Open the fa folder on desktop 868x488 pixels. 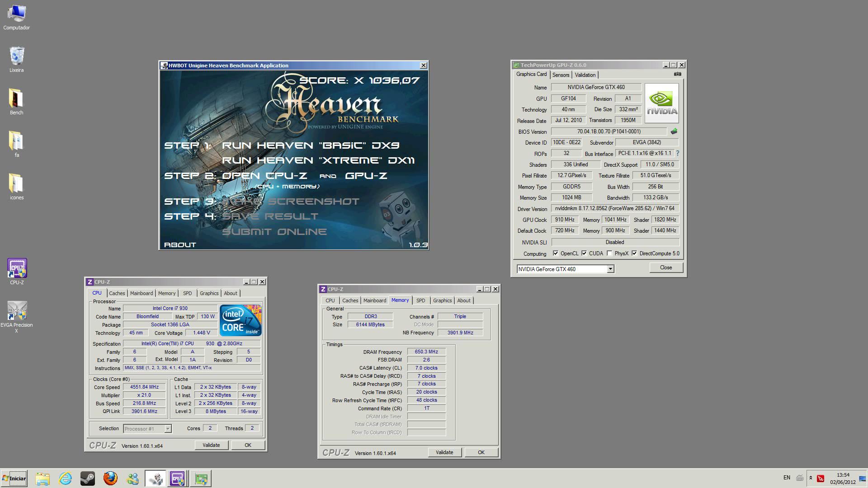(x=16, y=144)
